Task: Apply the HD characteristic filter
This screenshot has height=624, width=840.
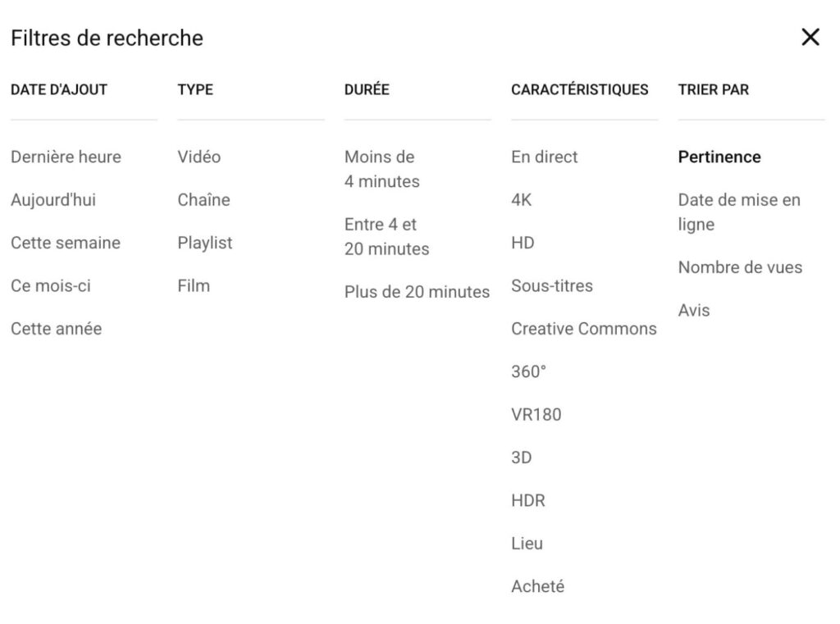Action: pos(523,243)
